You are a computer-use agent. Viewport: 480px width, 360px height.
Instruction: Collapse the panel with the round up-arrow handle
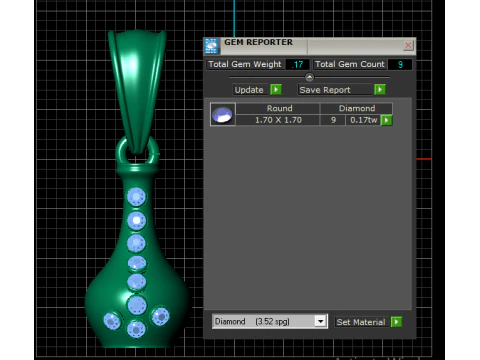(x=309, y=77)
